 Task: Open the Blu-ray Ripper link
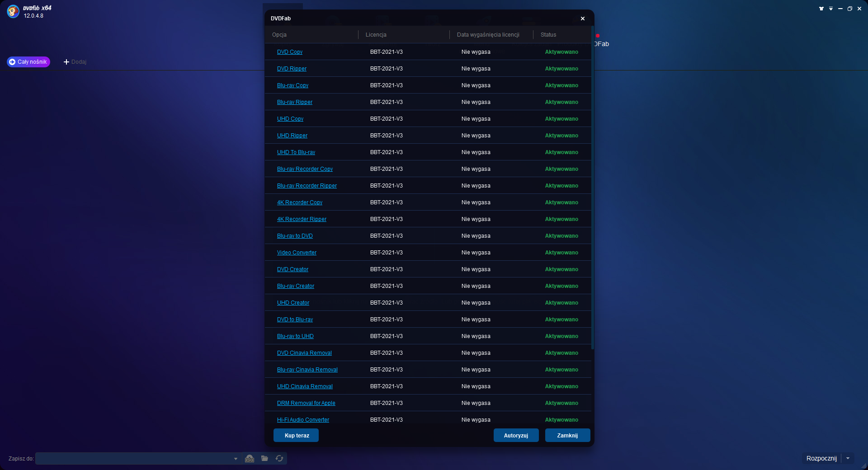[295, 102]
